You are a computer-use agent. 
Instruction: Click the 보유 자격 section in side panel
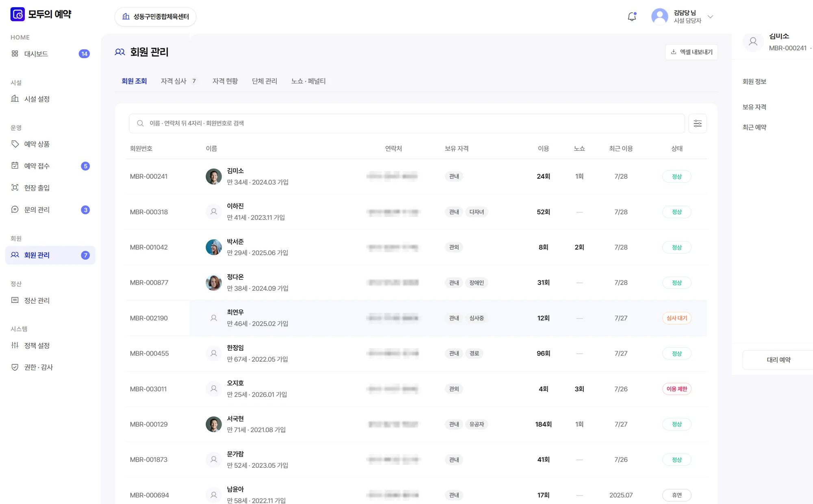[x=754, y=107]
